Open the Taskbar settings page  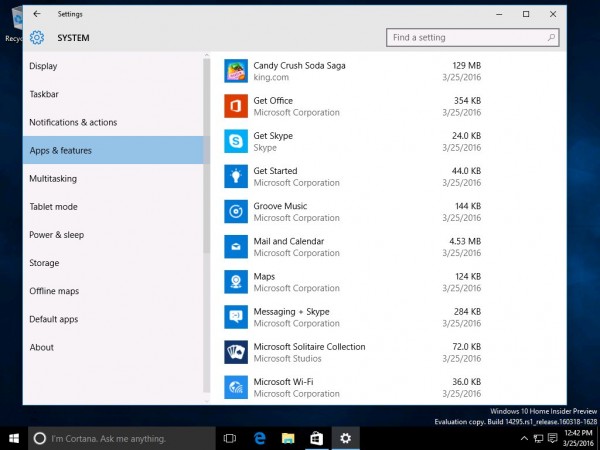click(x=113, y=94)
